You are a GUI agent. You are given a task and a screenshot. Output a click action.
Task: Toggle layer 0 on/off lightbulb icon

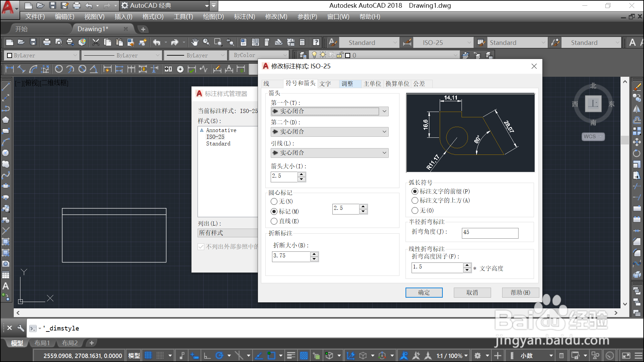tap(314, 55)
